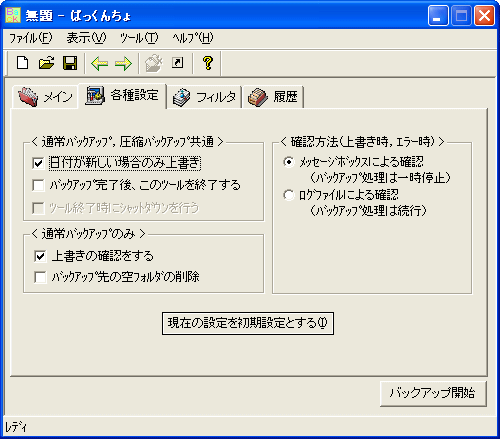Save settings with the floppy disk icon
The height and width of the screenshot is (439, 500).
(x=70, y=63)
